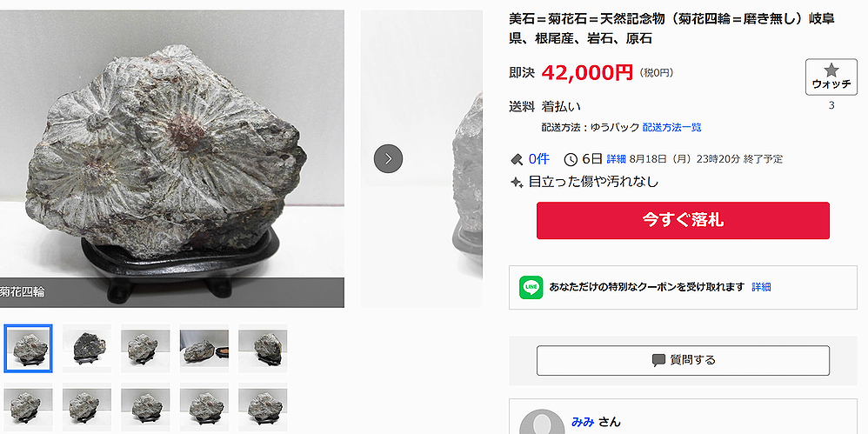Select the fifth thumbnail in first row

pyautogui.click(x=263, y=348)
